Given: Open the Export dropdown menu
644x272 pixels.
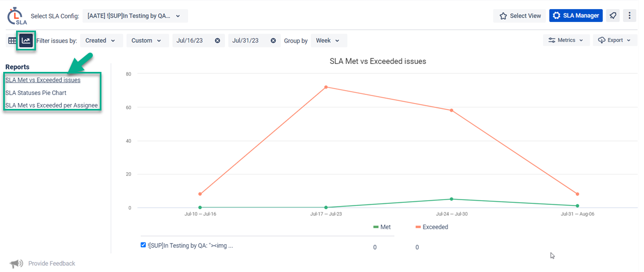Looking at the screenshot, I should pyautogui.click(x=614, y=40).
